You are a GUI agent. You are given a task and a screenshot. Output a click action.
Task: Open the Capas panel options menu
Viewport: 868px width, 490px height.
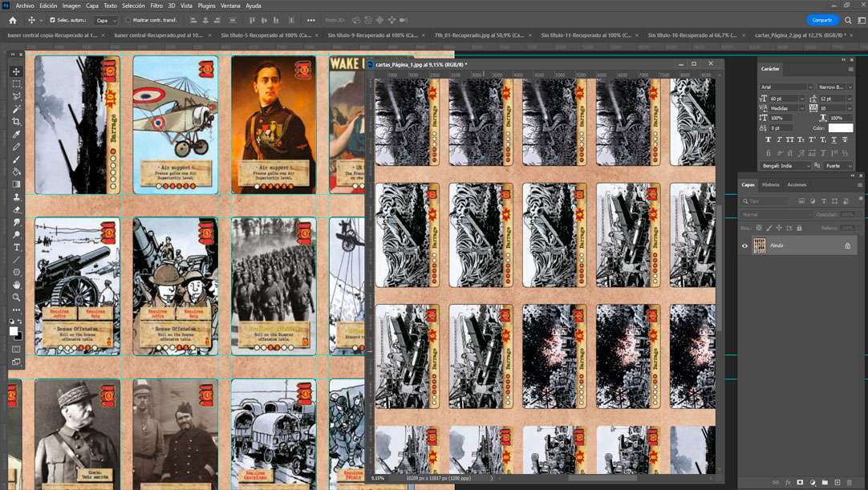point(860,185)
